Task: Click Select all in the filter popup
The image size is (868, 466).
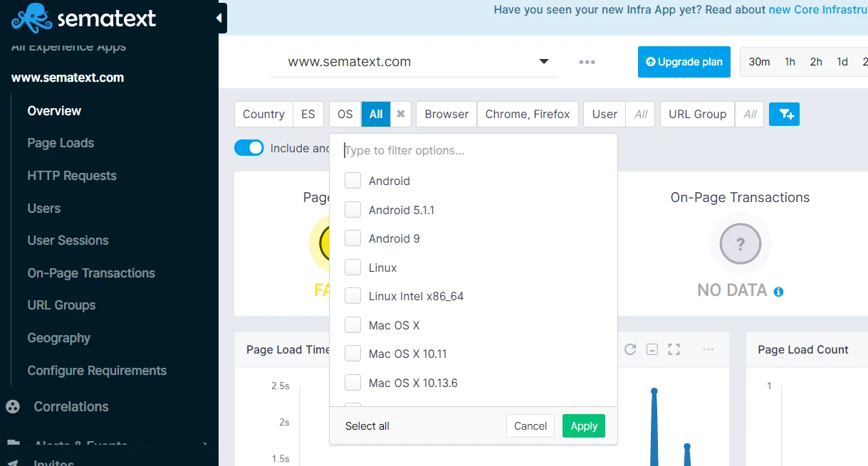Action: [x=367, y=426]
